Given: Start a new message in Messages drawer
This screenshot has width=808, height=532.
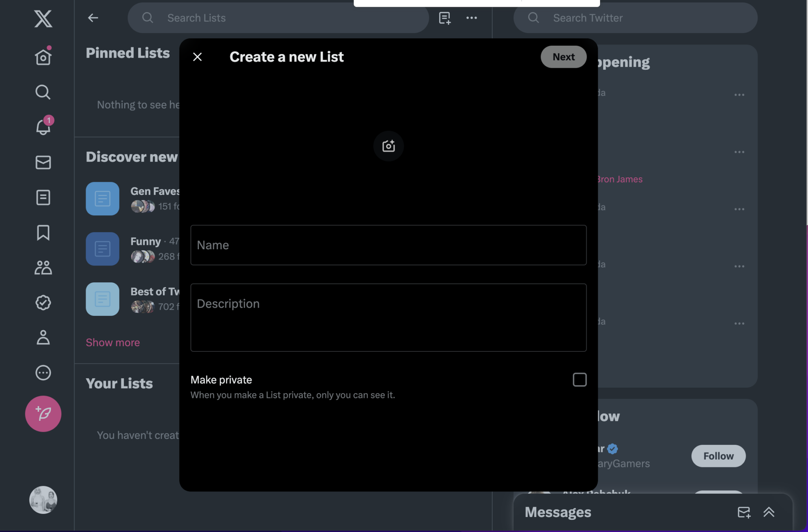Looking at the screenshot, I should click(744, 512).
